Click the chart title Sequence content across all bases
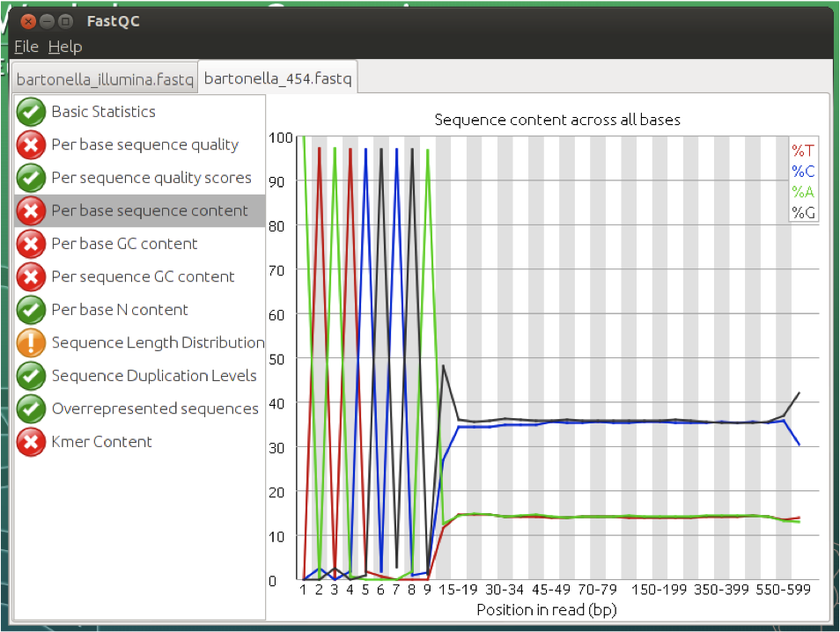The image size is (840, 632). (557, 120)
